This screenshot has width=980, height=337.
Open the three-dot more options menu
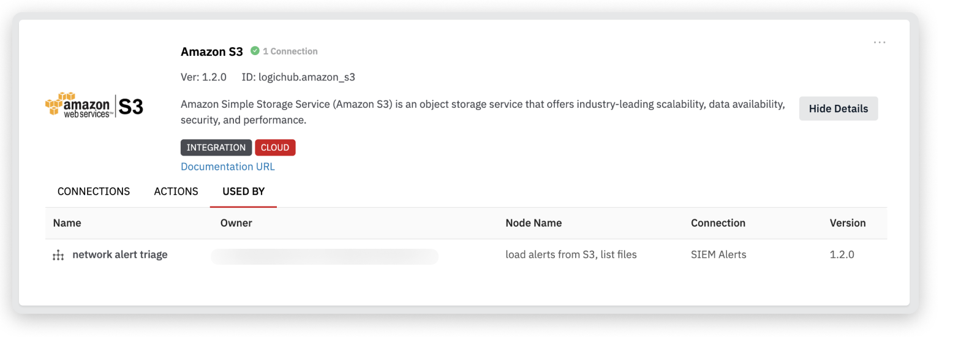coord(880,42)
